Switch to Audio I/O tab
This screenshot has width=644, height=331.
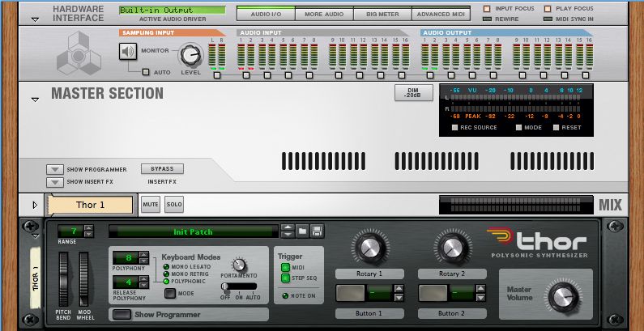click(266, 14)
